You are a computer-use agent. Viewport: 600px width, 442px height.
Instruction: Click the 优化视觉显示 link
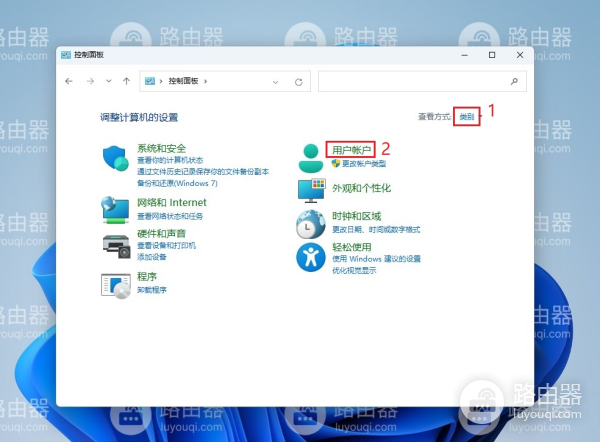point(354,271)
